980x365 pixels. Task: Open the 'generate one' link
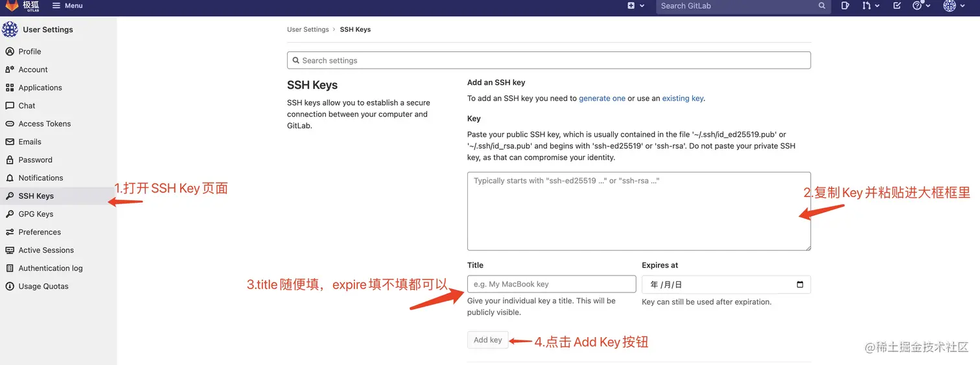(x=602, y=99)
